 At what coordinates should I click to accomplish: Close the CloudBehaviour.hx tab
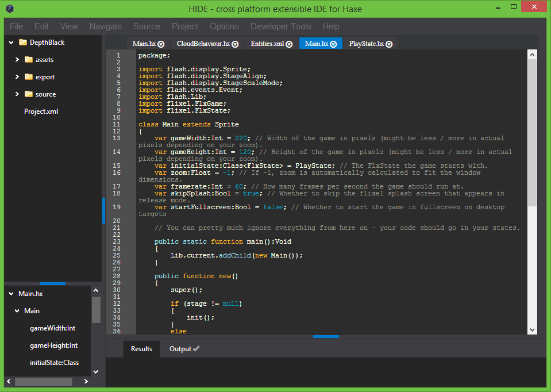[235, 44]
